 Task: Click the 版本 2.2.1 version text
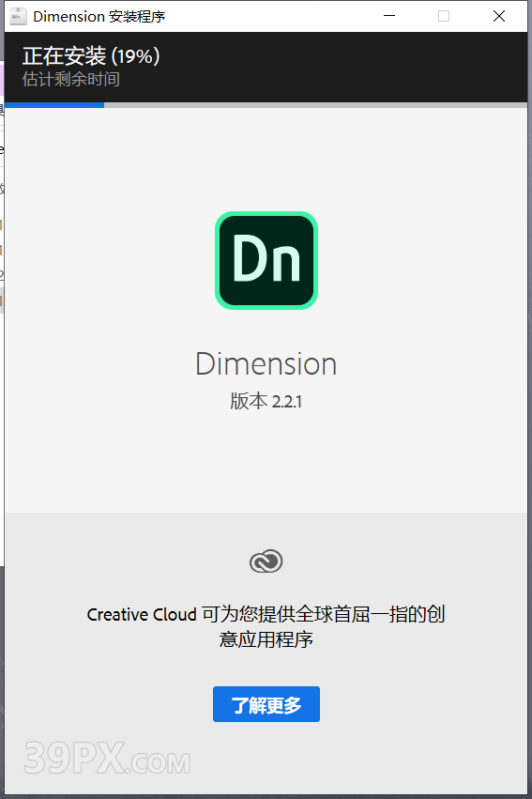tap(266, 401)
